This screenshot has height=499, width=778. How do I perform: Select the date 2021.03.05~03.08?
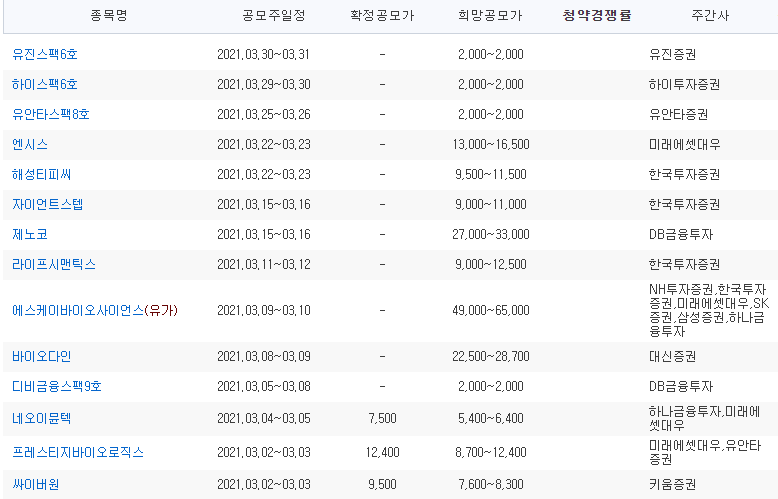click(263, 386)
